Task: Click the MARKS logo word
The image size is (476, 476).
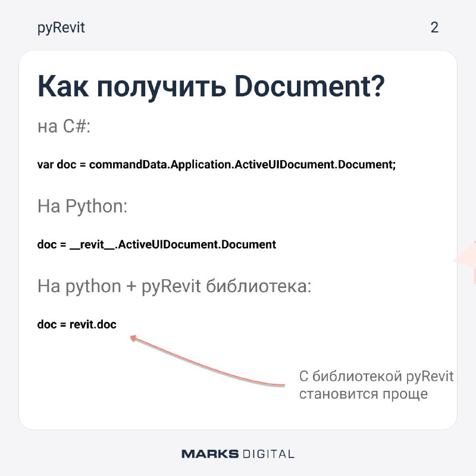Action: pos(210,454)
